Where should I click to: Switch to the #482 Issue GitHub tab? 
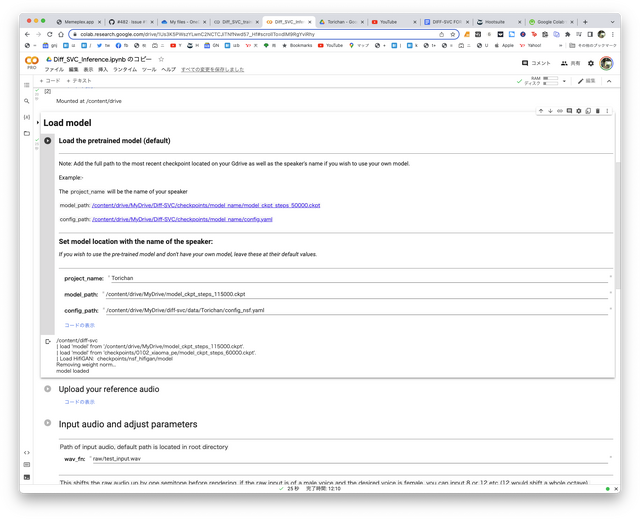pos(131,22)
